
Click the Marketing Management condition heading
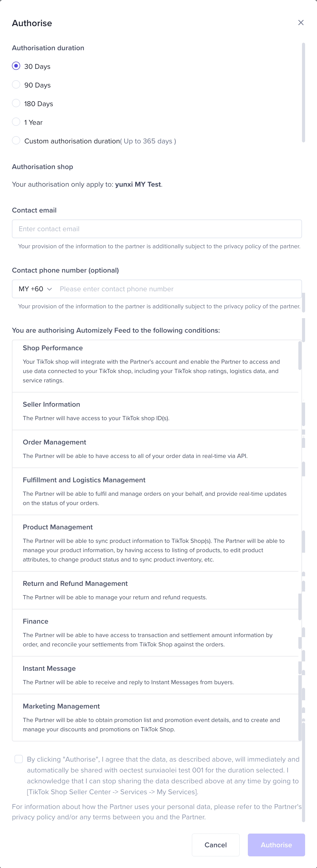click(x=61, y=706)
